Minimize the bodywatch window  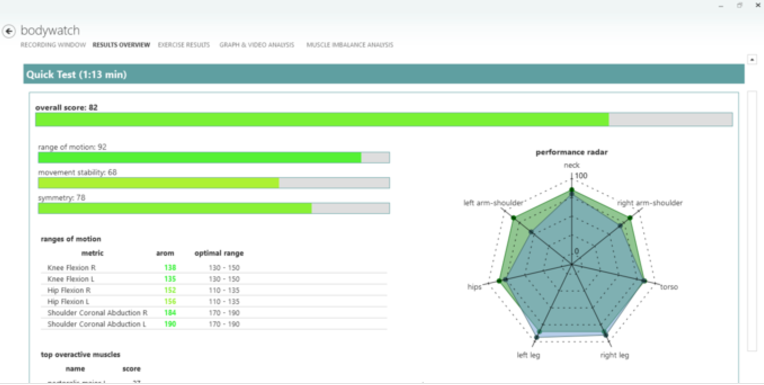721,5
